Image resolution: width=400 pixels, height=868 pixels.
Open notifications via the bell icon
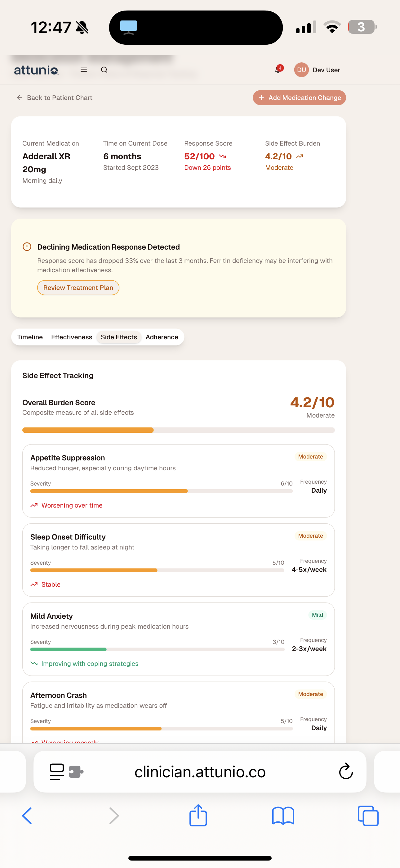(x=277, y=70)
